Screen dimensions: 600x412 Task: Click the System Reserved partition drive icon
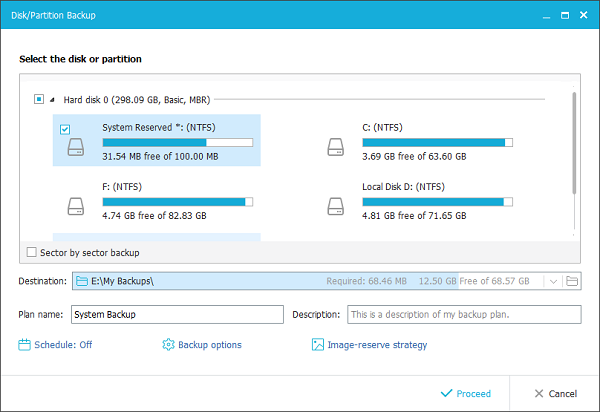(76, 147)
